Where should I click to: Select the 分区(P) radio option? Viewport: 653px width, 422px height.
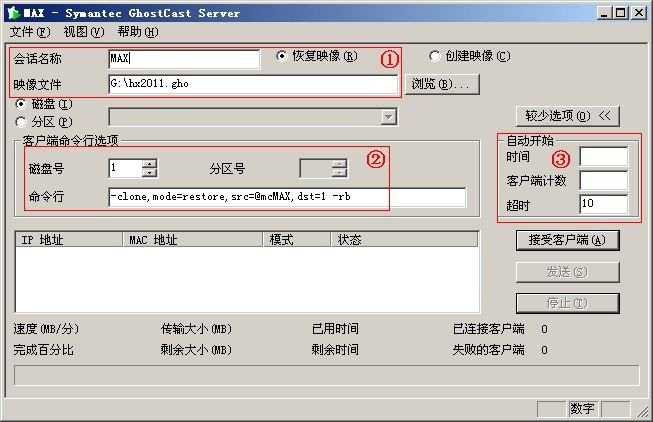click(20, 122)
